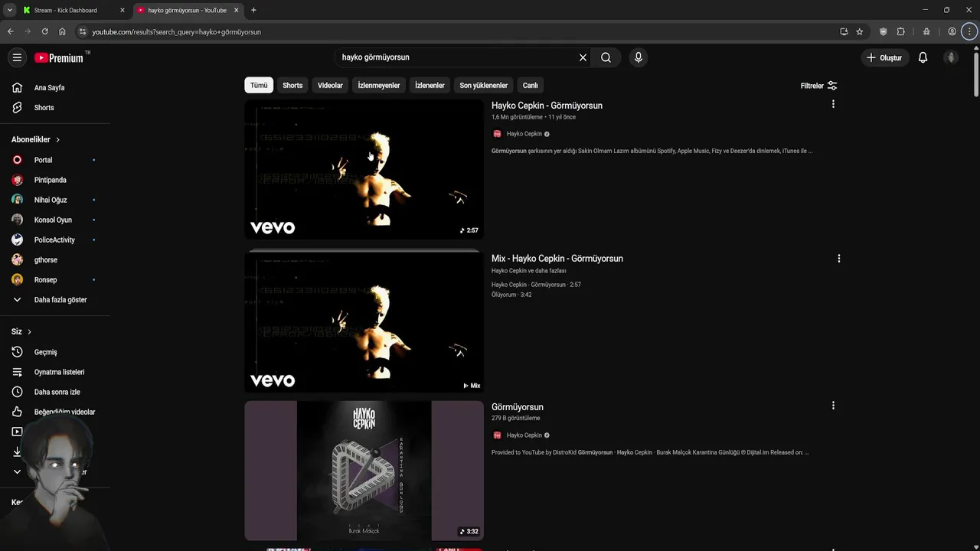Open the Mix - Hayko Cepkin - Görmüyorsun title
The width and height of the screenshot is (980, 551).
[557, 259]
